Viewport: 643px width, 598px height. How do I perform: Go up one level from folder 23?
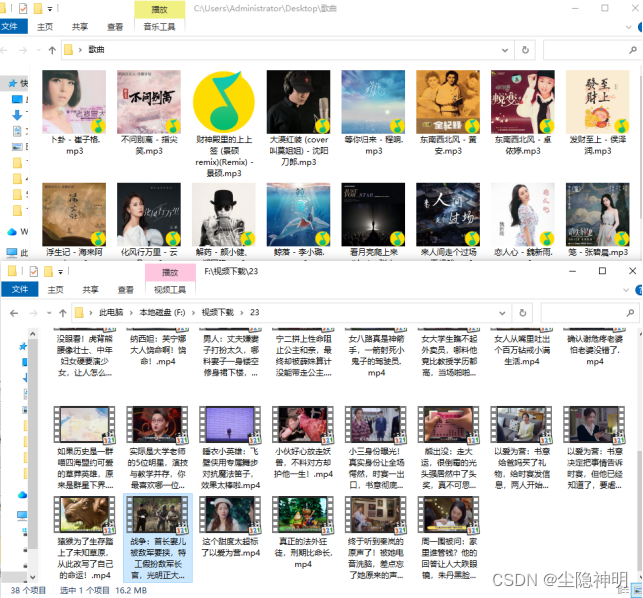click(x=63, y=313)
